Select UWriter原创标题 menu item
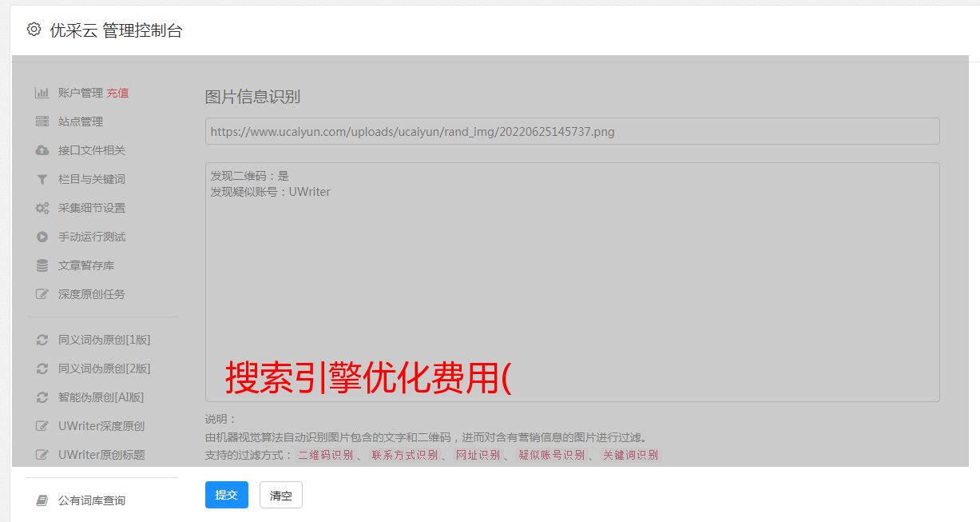Viewport: 980px width, 522px height. tap(101, 455)
